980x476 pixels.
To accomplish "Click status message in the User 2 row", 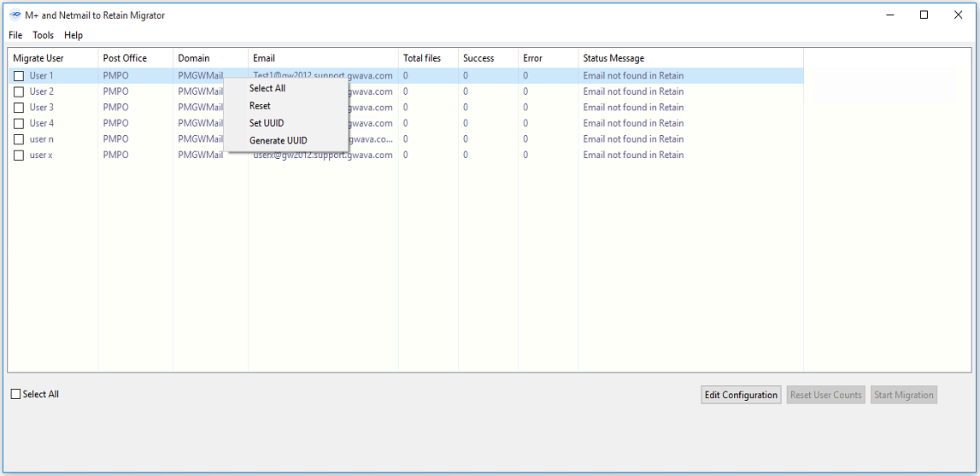I will pos(633,91).
